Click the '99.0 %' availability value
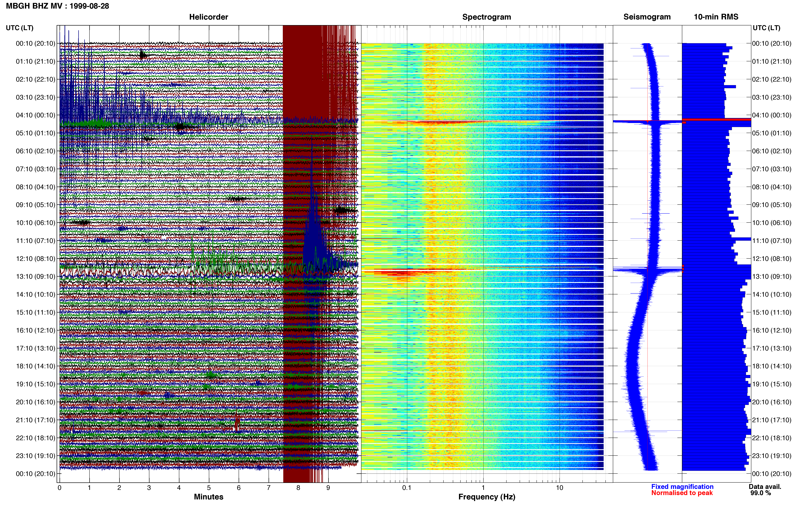 click(x=761, y=493)
